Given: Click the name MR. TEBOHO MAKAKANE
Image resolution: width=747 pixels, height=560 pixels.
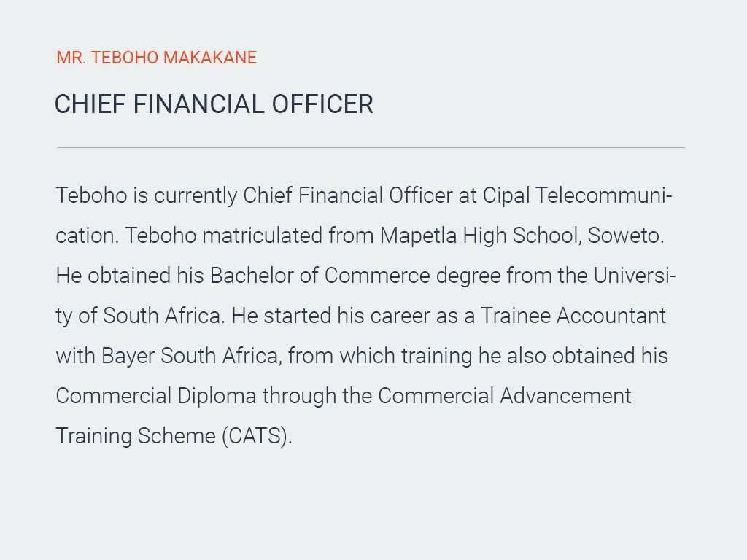Looking at the screenshot, I should [x=156, y=58].
